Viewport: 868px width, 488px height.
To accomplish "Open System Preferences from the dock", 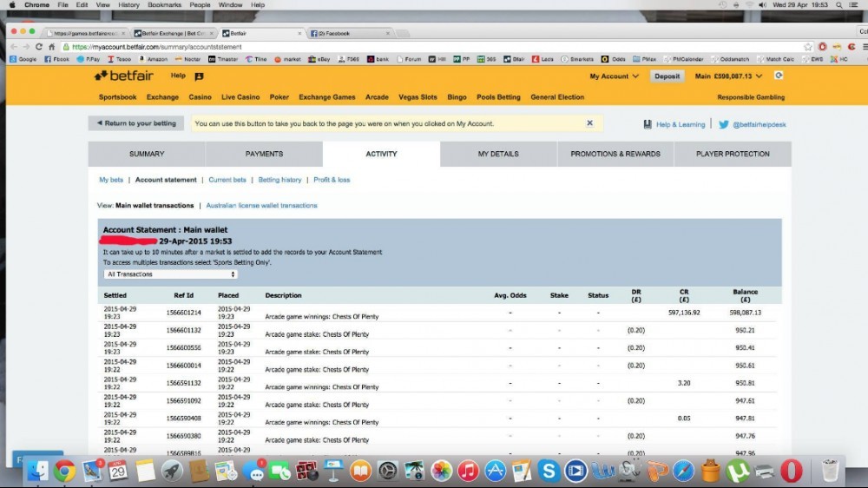I will click(387, 471).
